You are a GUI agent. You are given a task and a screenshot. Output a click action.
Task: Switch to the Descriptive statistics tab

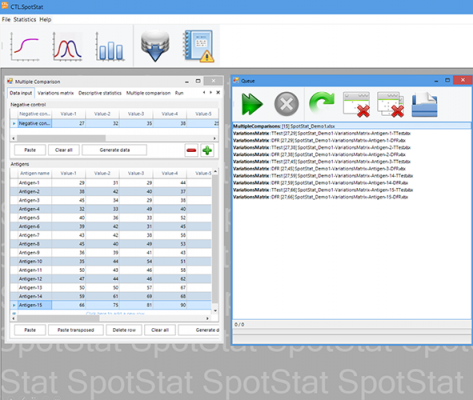click(x=100, y=93)
